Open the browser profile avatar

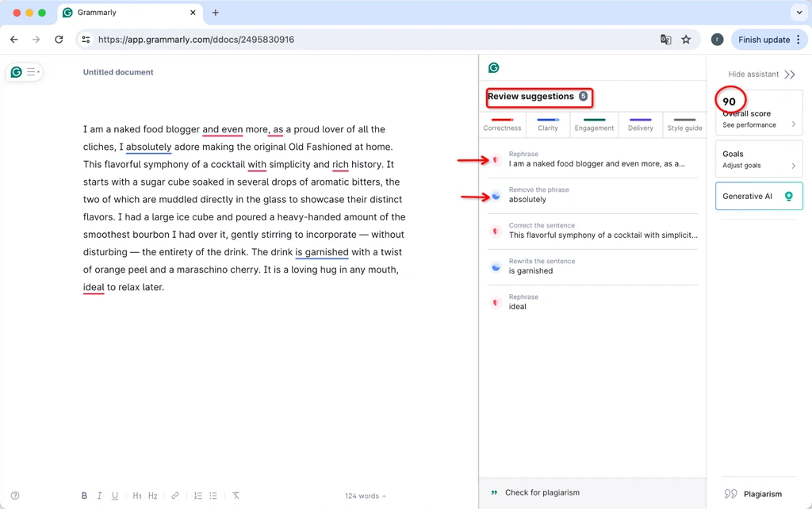click(x=717, y=40)
